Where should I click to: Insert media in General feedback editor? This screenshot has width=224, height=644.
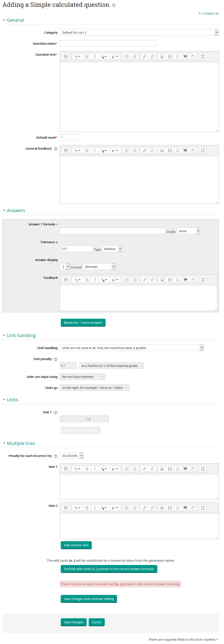click(170, 151)
